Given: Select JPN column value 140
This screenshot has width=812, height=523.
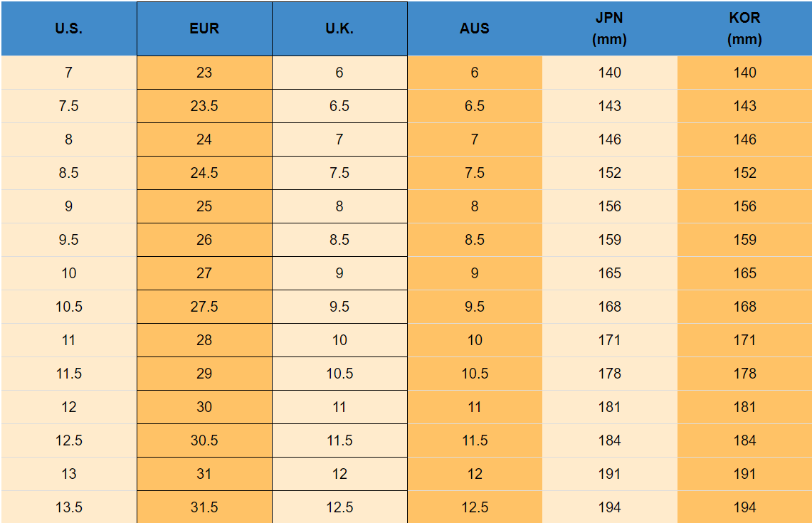Looking at the screenshot, I should pos(610,73).
